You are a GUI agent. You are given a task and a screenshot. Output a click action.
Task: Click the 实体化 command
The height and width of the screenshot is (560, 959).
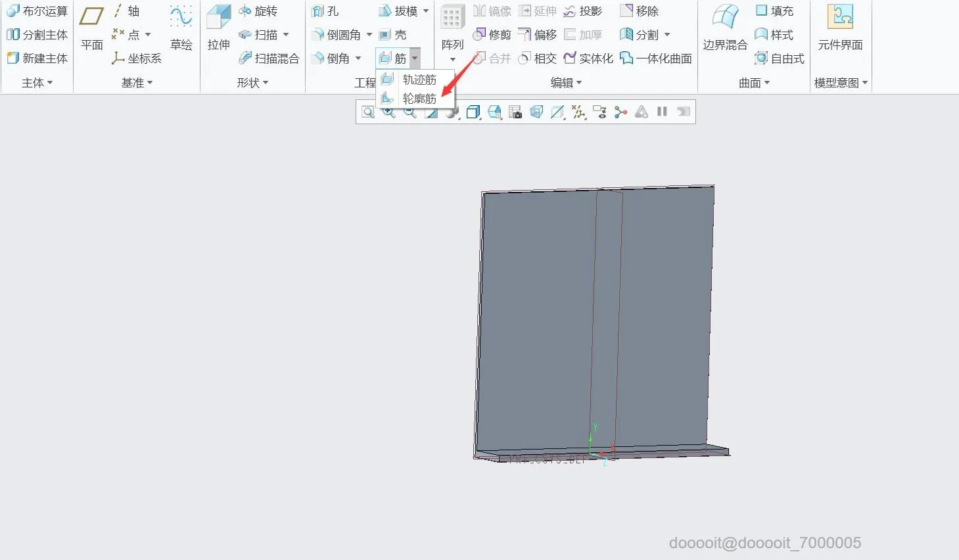pyautogui.click(x=588, y=58)
